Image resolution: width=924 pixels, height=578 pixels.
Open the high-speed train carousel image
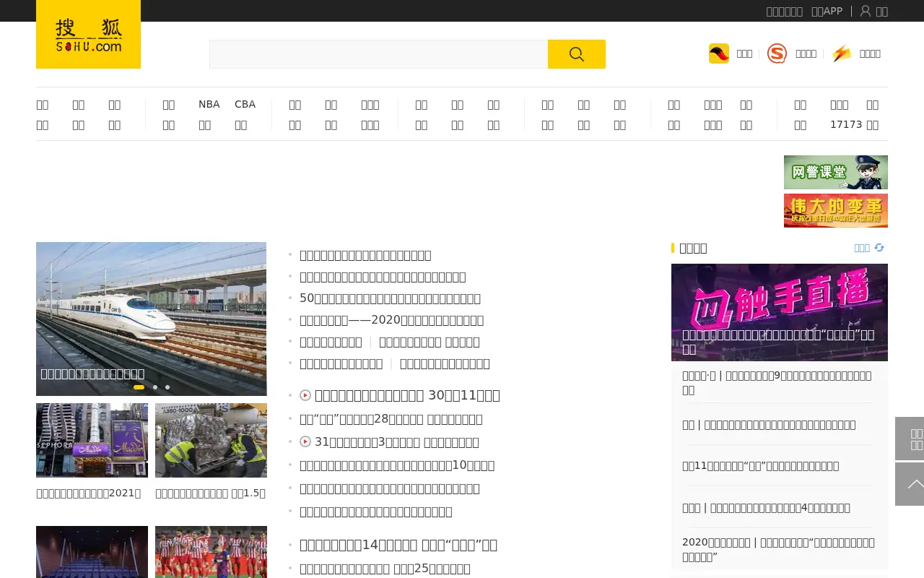click(151, 319)
